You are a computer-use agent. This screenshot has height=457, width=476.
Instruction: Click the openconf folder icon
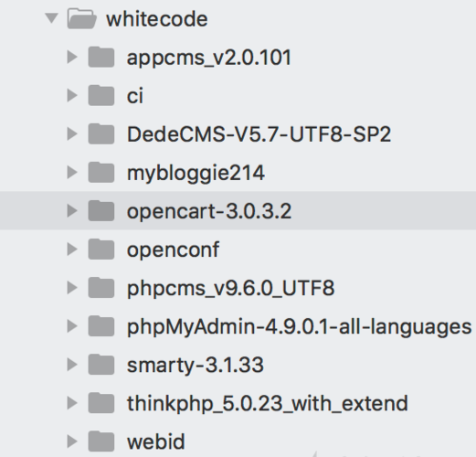101,249
